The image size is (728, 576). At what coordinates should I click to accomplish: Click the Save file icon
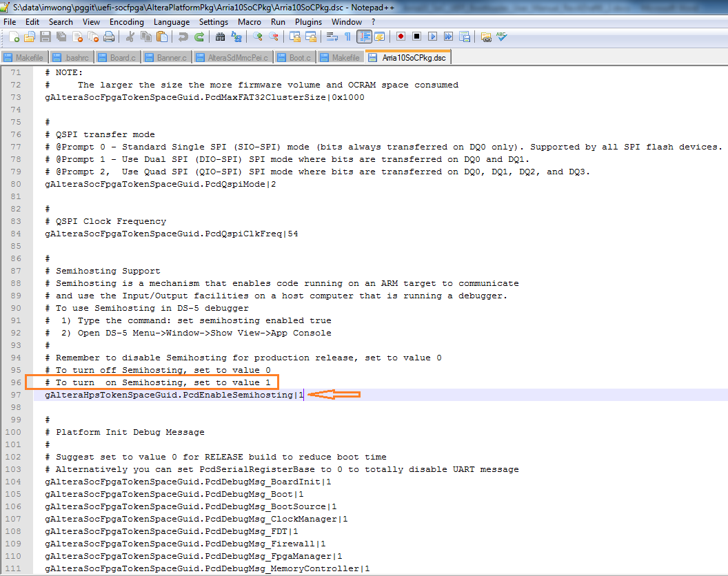(45, 37)
